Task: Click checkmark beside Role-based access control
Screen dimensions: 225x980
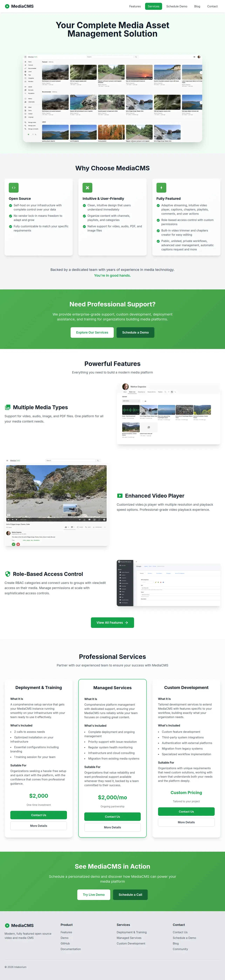Action: pyautogui.click(x=158, y=220)
